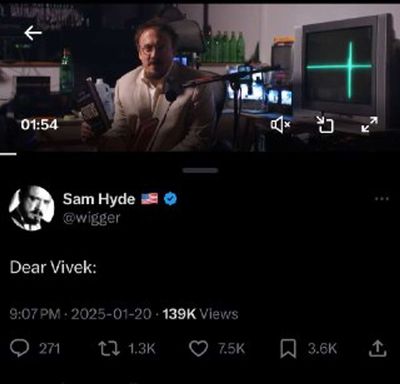
Task: Unmute the video with the speaker icon
Action: pyautogui.click(x=281, y=125)
